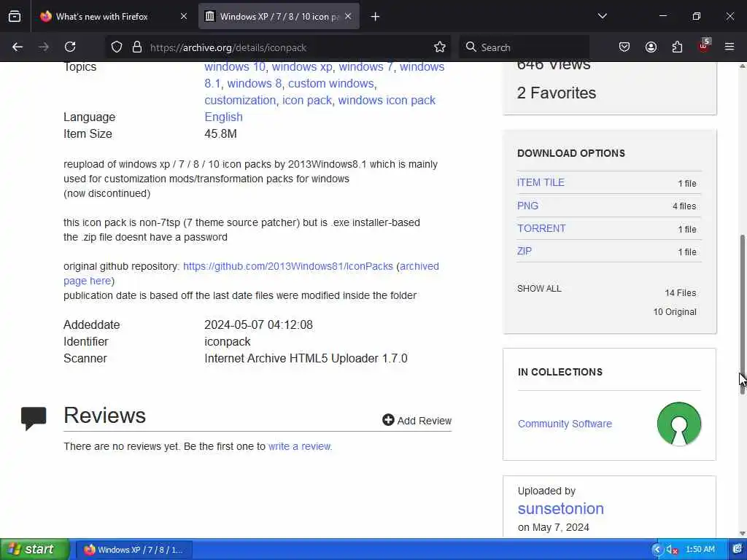The image size is (747, 560).
Task: Close the Windows XP icon pack tab
Action: [x=348, y=16]
